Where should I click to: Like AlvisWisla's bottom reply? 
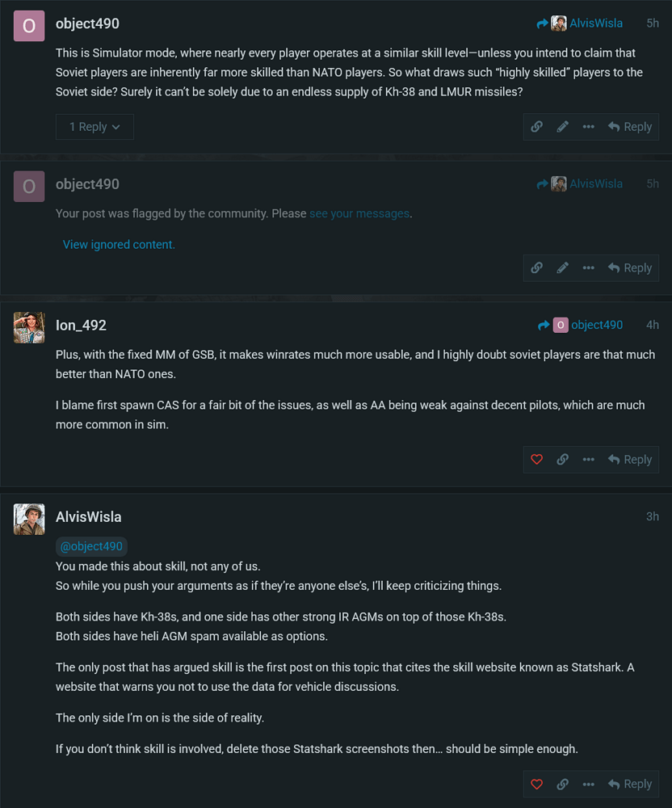536,784
